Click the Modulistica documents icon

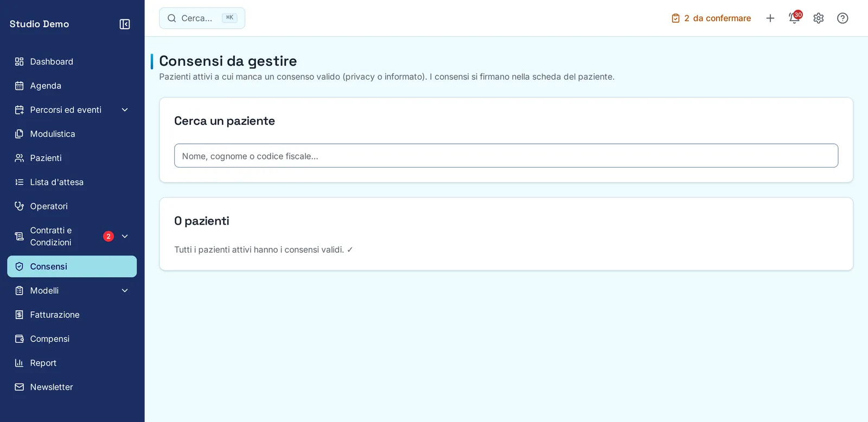20,134
